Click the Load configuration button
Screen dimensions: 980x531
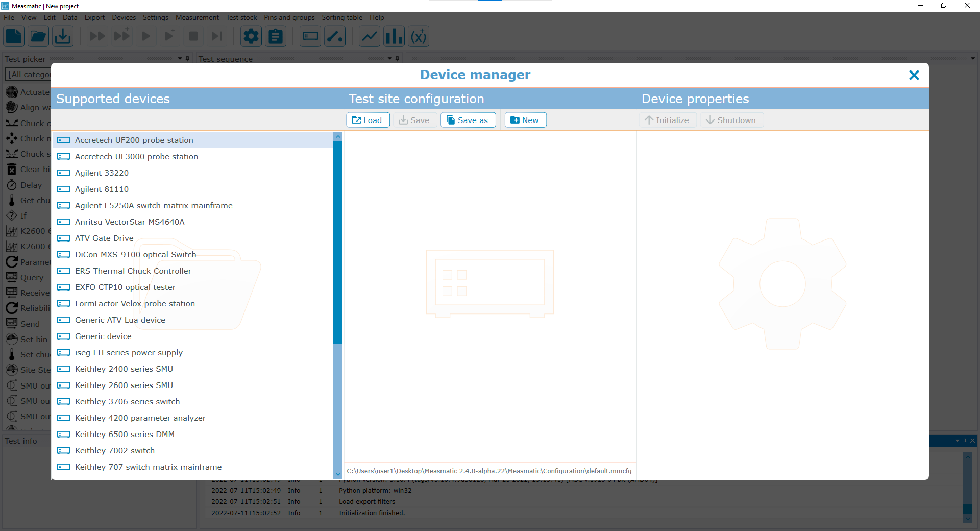click(368, 120)
